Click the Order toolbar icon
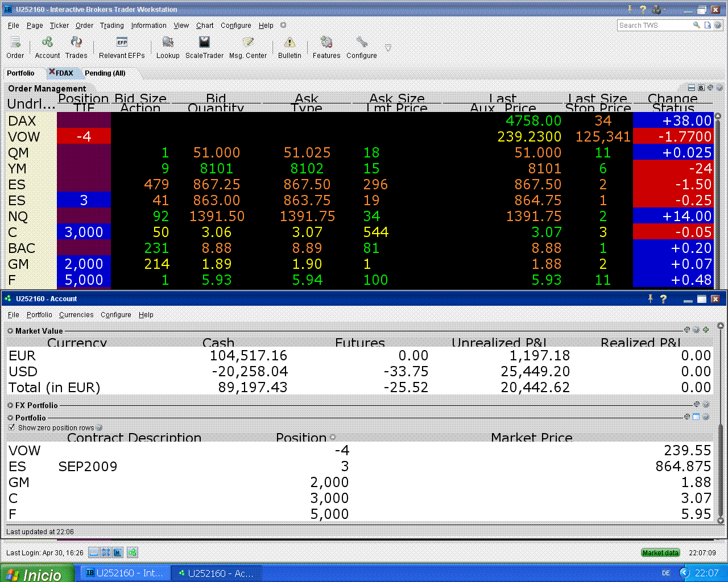The width and height of the screenshot is (728, 582). pyautogui.click(x=15, y=43)
